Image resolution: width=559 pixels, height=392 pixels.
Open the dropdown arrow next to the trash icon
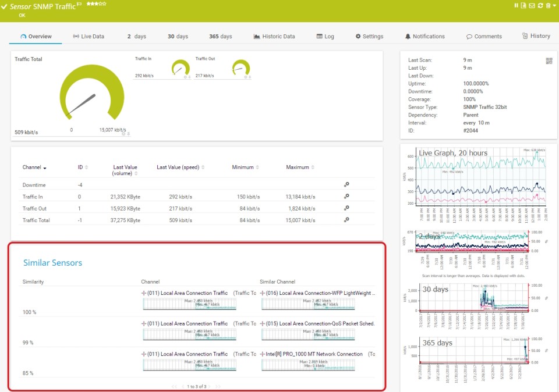point(554,5)
